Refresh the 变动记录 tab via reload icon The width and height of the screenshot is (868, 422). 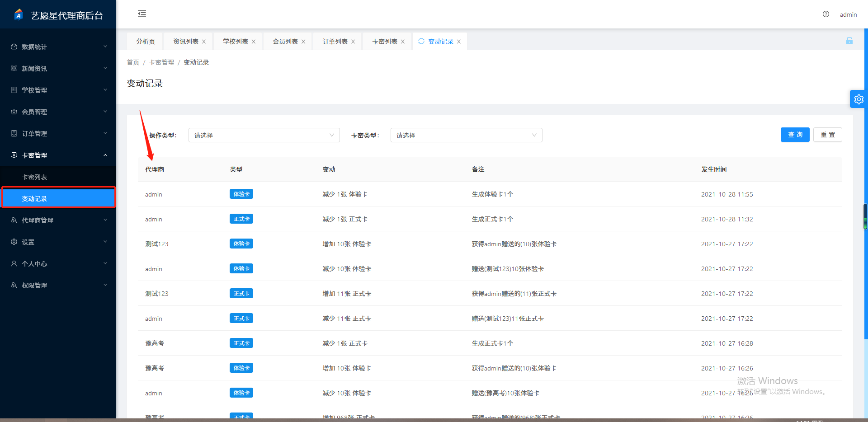click(421, 41)
